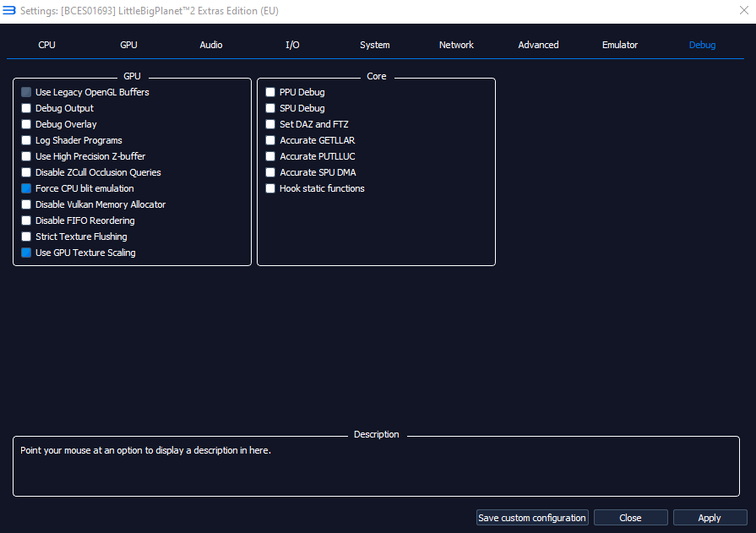Screen dimensions: 756x533
Task: Enable Accurate PUTLLUC option
Action: pyautogui.click(x=270, y=156)
